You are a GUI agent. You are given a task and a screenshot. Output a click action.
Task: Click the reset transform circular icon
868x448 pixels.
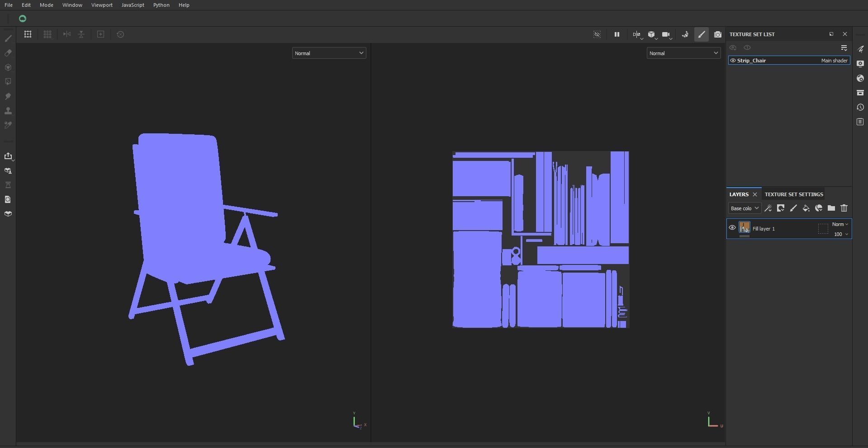(120, 34)
